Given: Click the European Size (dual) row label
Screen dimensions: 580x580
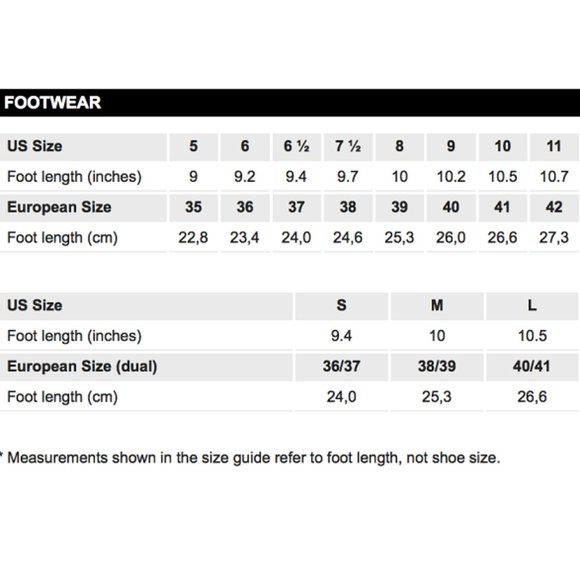Looking at the screenshot, I should (82, 367).
